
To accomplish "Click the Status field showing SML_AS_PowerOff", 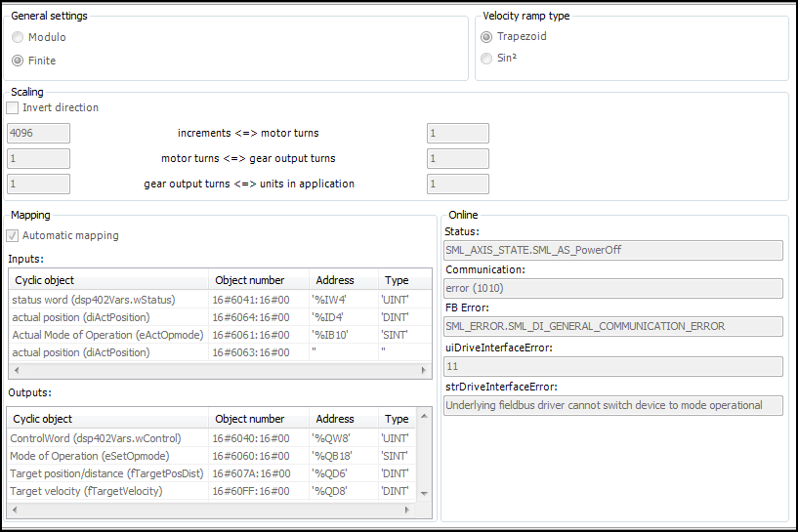I will coord(612,250).
